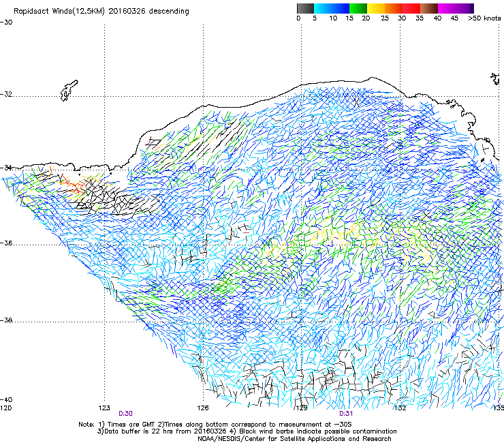Click the '0' legend scale label

(x=298, y=18)
